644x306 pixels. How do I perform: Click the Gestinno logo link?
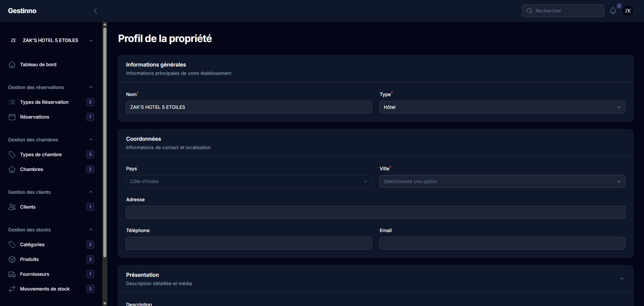pos(22,11)
